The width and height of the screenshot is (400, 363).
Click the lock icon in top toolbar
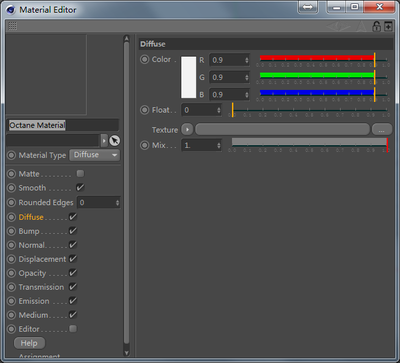pyautogui.click(x=376, y=26)
